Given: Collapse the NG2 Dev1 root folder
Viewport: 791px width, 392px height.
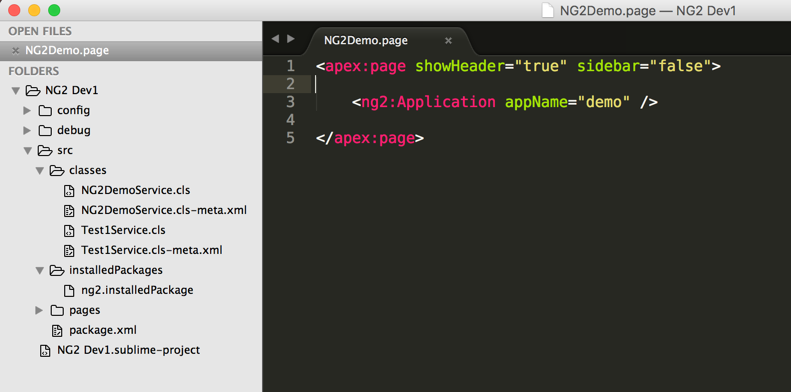Looking at the screenshot, I should pos(15,91).
